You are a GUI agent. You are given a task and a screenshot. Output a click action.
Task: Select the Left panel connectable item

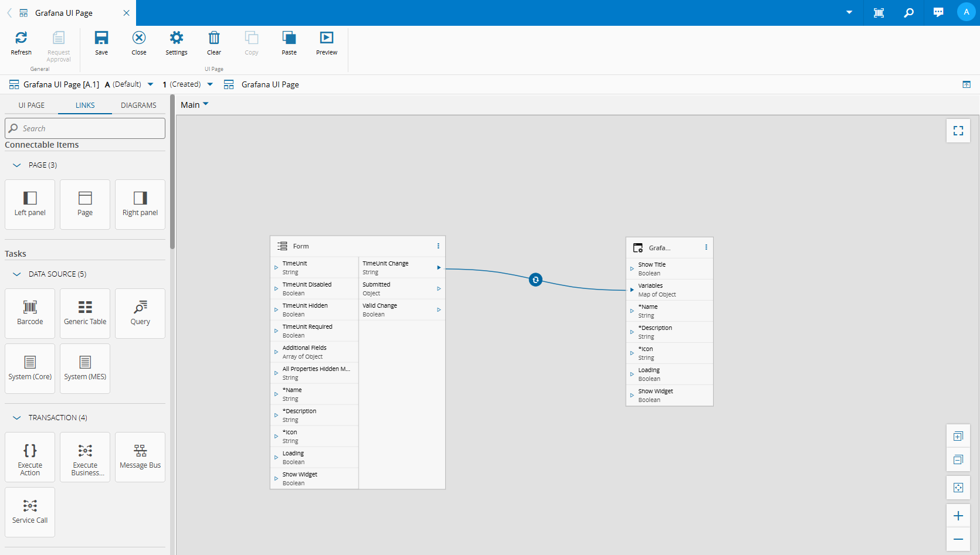coord(30,205)
